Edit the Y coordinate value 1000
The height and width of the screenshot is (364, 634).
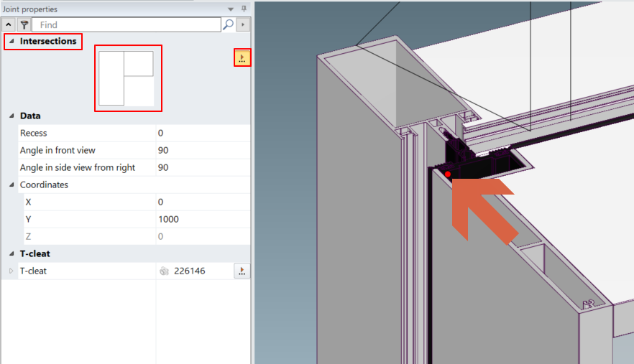tap(201, 219)
